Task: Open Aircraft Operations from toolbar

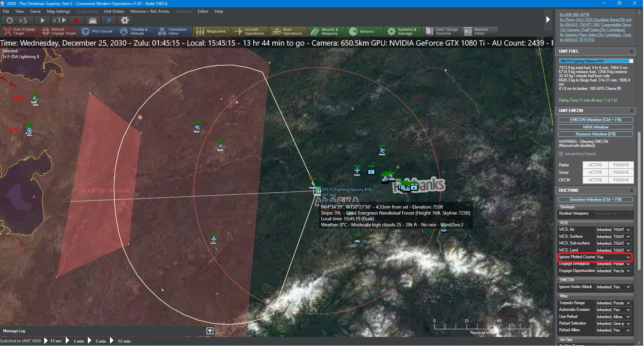Action: (250, 32)
